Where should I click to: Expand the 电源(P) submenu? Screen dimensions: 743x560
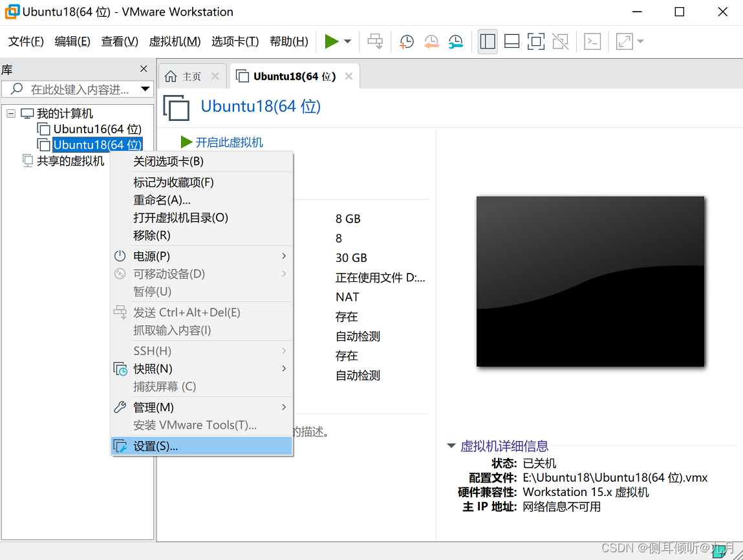[x=201, y=256]
